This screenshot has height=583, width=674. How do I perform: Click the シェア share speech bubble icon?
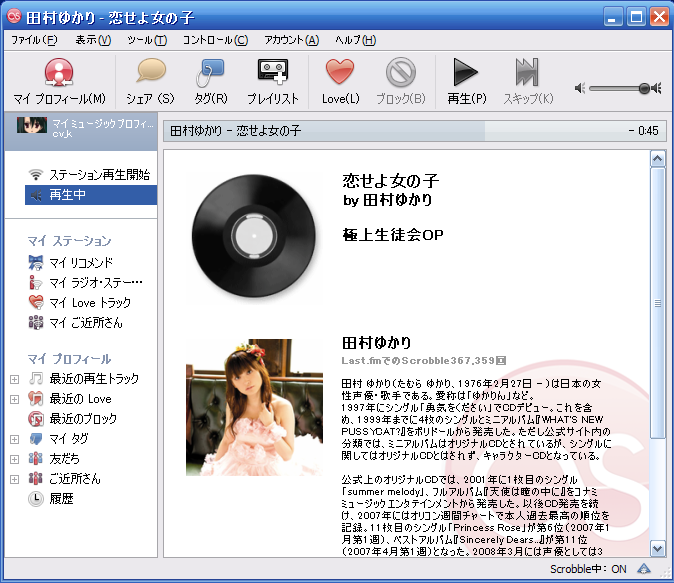[x=151, y=71]
